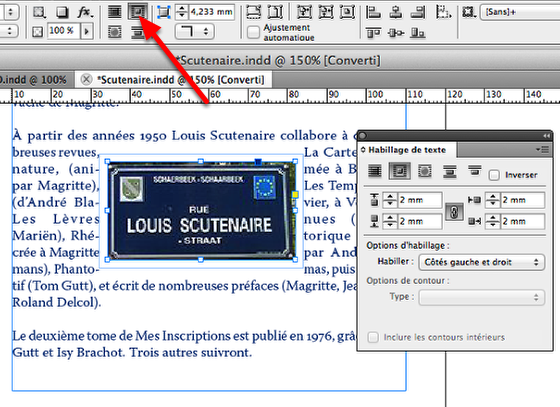Click fit content to frame icon

pyautogui.click(x=304, y=12)
